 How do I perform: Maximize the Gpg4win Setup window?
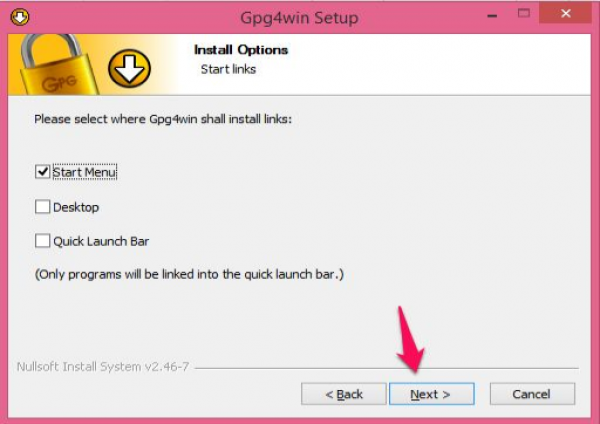pos(524,14)
